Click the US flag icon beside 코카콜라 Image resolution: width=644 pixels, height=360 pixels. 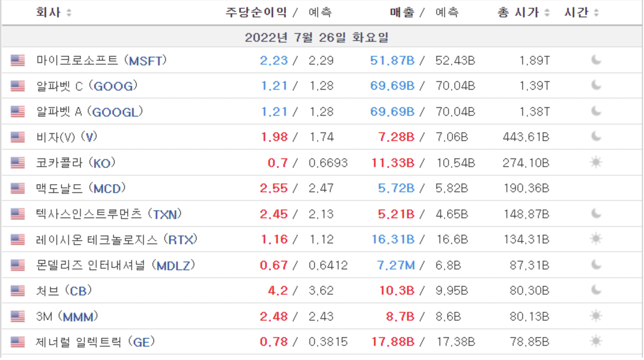(x=18, y=163)
